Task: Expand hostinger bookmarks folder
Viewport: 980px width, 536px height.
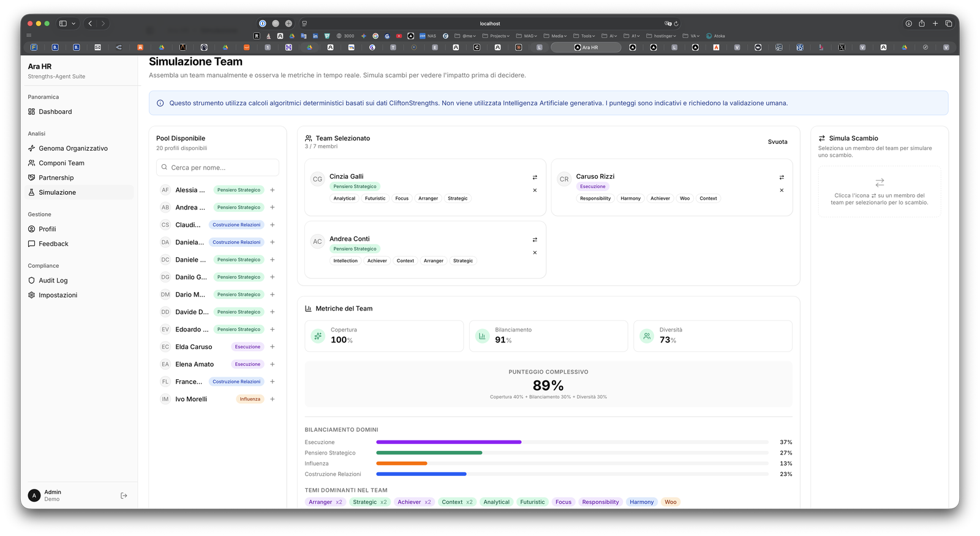Action: pos(661,36)
